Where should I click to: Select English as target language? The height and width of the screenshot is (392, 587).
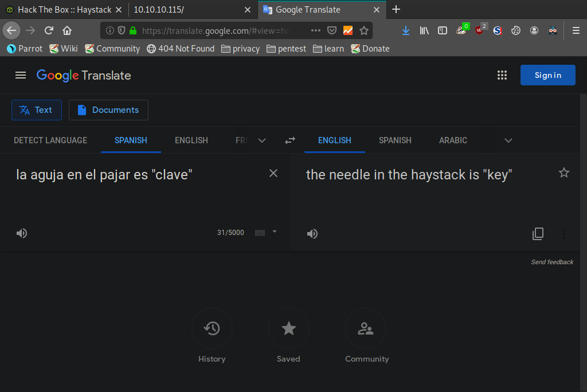tap(335, 140)
